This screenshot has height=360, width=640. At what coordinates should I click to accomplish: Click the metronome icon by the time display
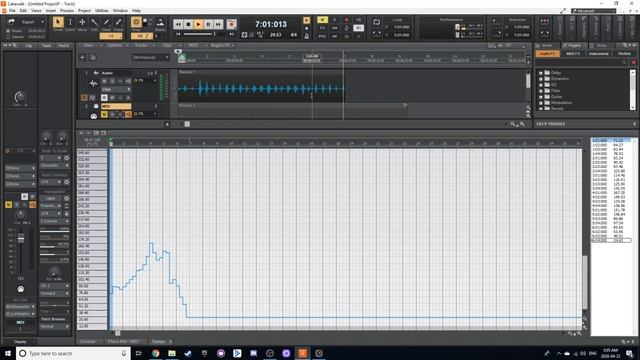[x=307, y=36]
